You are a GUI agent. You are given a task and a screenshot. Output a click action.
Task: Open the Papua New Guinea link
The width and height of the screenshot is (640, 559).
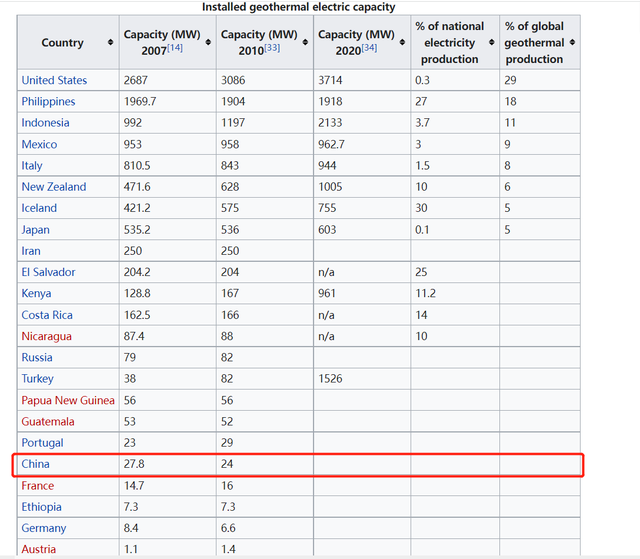[x=68, y=400]
